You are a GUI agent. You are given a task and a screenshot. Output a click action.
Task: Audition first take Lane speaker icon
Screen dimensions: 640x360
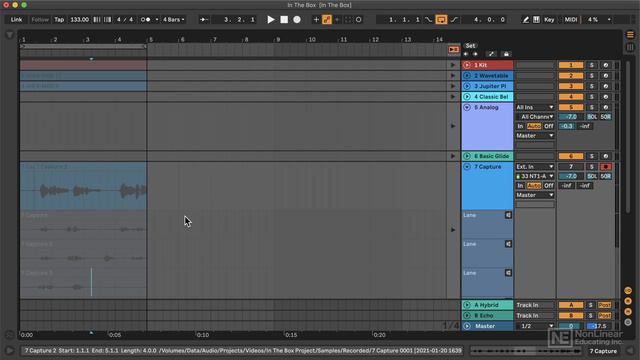click(x=508, y=215)
